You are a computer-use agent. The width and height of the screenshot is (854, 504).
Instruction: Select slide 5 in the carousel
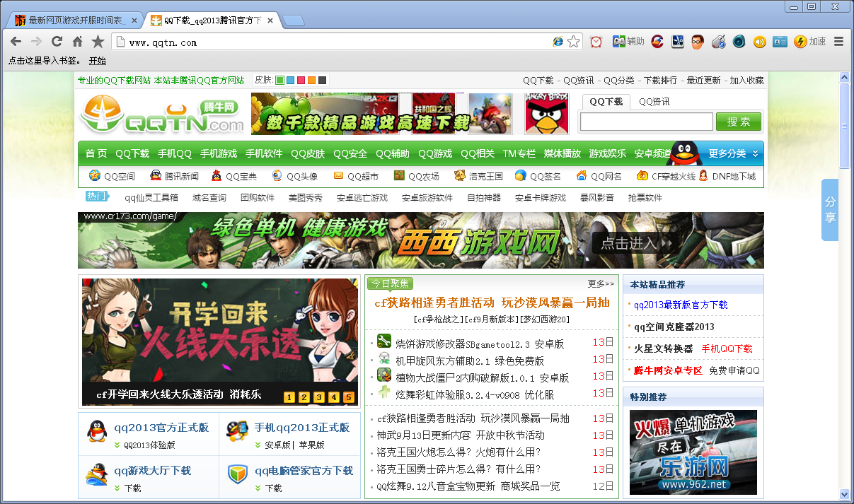(348, 397)
